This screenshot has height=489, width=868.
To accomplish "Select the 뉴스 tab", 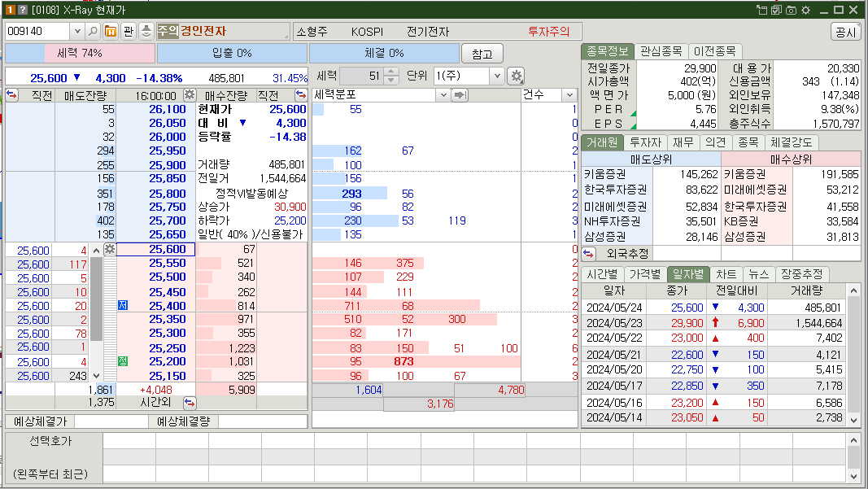I will click(758, 274).
